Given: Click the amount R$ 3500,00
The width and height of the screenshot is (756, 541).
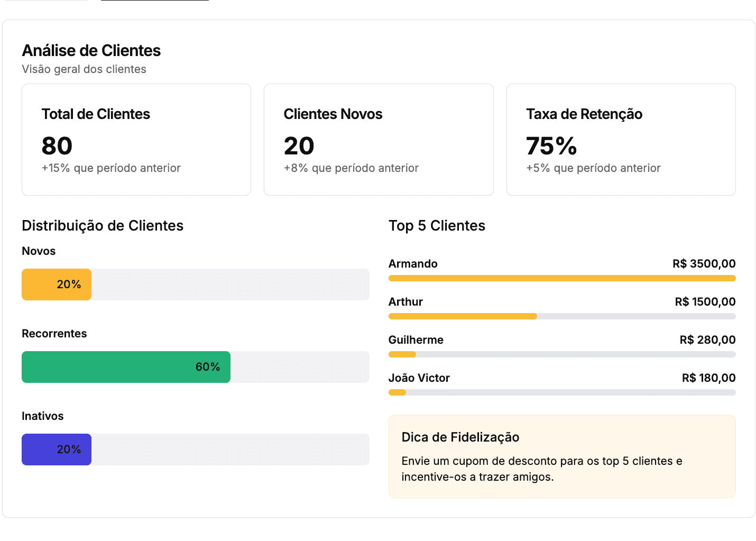Looking at the screenshot, I should (704, 264).
